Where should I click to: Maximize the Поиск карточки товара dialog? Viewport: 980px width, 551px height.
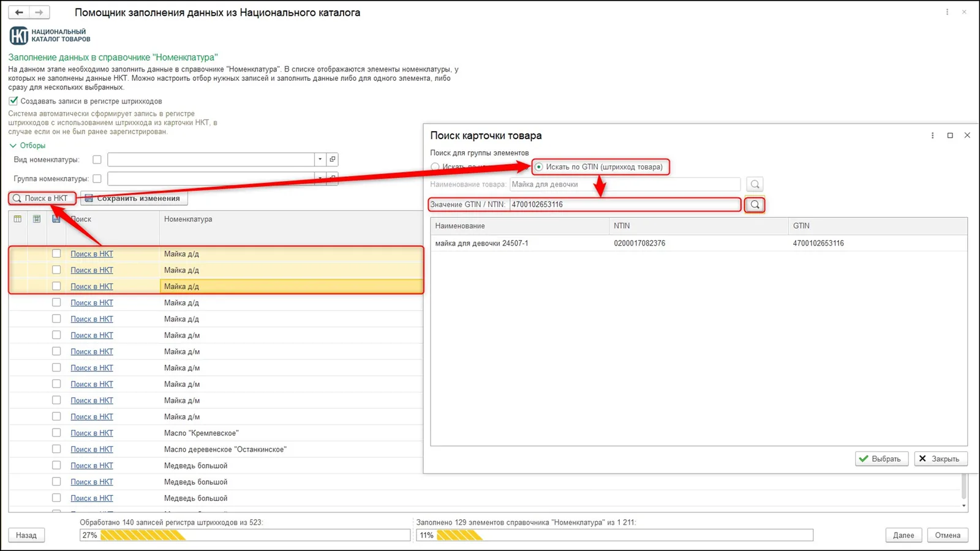[x=950, y=135]
